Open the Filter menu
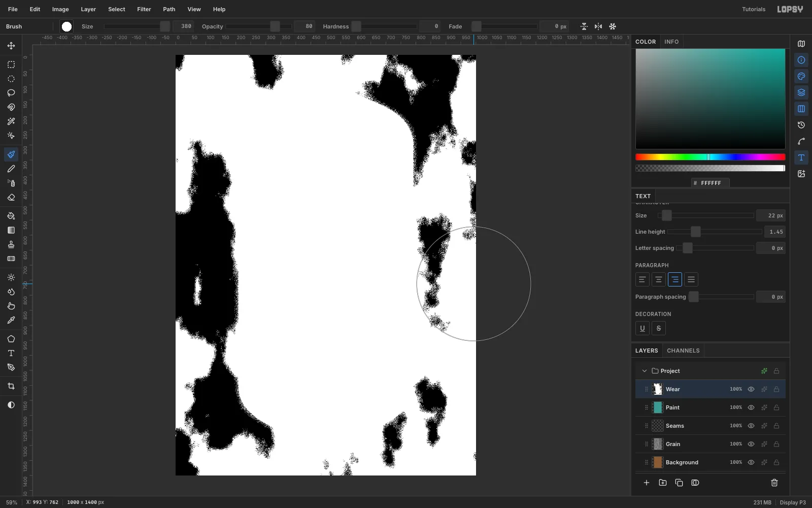The width and height of the screenshot is (812, 508). point(144,9)
